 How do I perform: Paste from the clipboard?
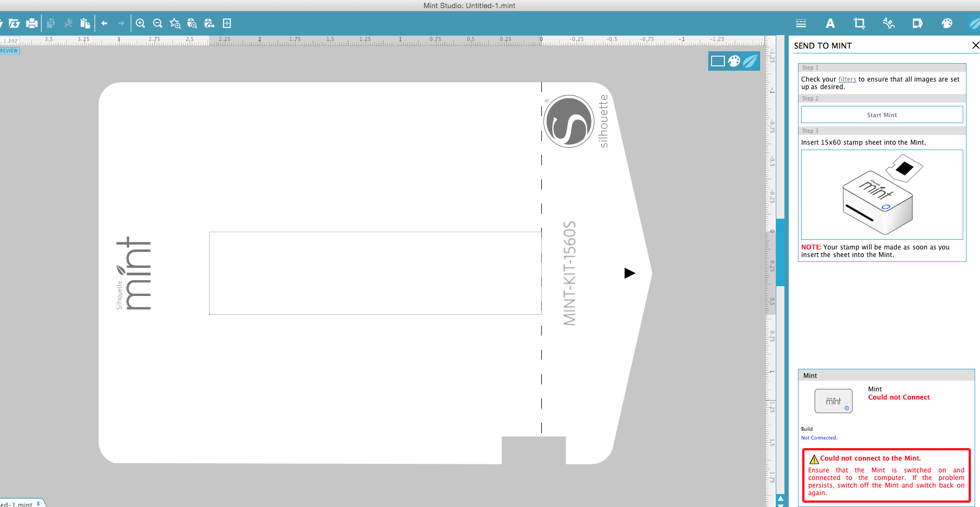click(85, 23)
